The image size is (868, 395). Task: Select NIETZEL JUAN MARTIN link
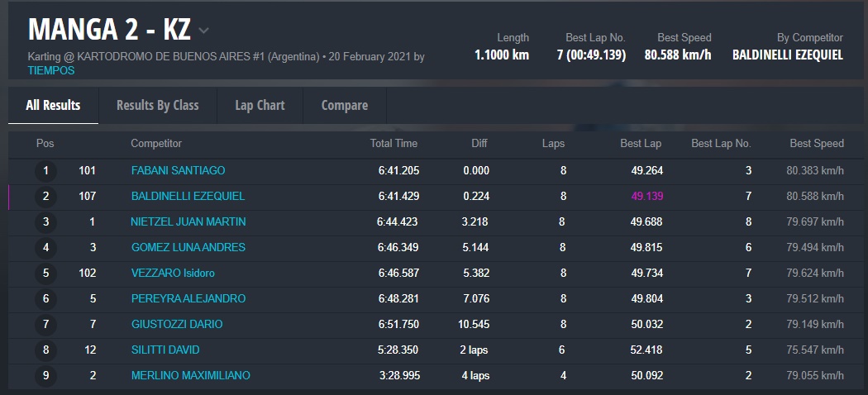(x=188, y=222)
